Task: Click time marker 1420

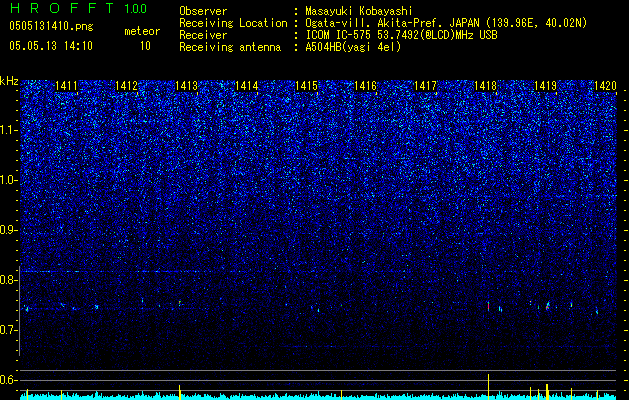Action: click(x=605, y=86)
